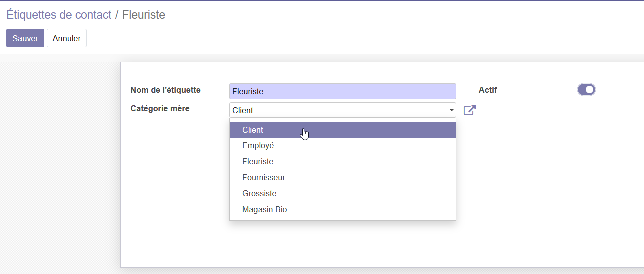Click the Annuler button
The width and height of the screenshot is (644, 274).
[x=67, y=38]
